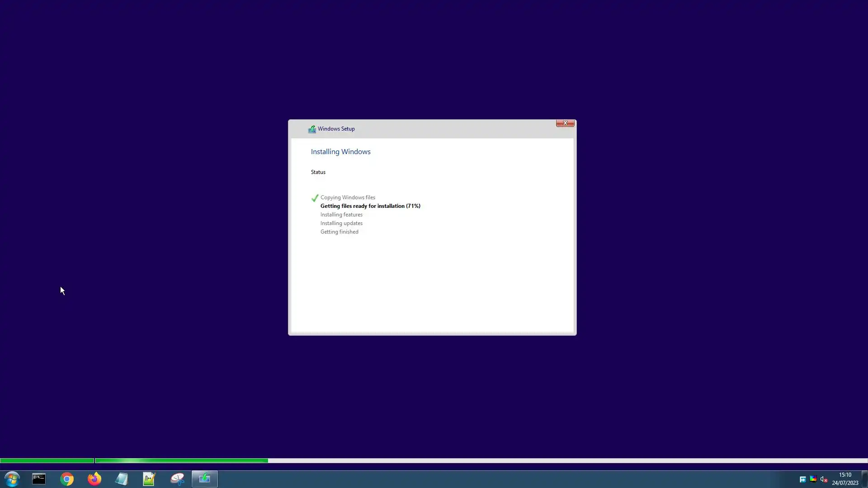Click the Windows Setup title bar icon
The image size is (868, 488).
click(x=312, y=129)
